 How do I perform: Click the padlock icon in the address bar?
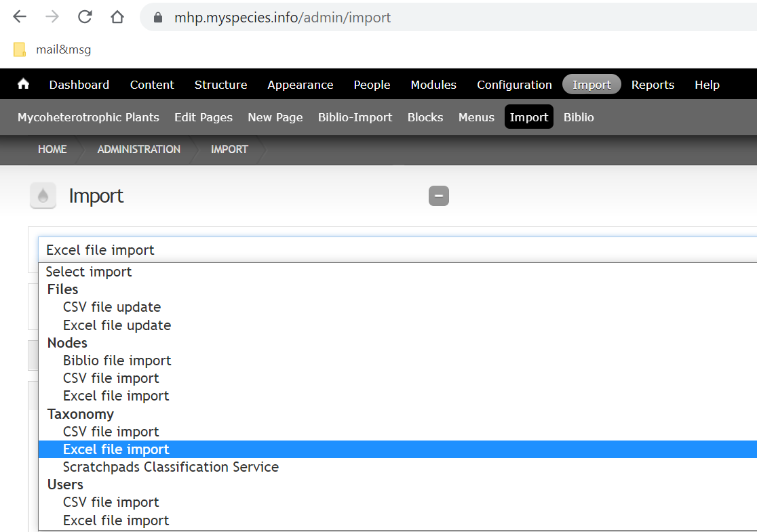159,17
